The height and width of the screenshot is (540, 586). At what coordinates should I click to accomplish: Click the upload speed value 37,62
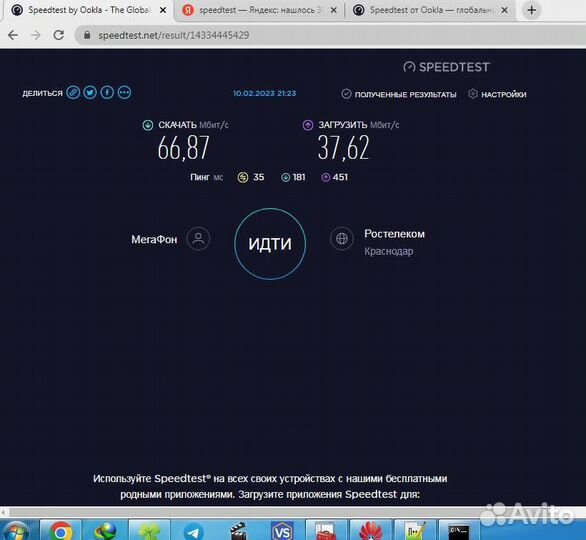[343, 148]
